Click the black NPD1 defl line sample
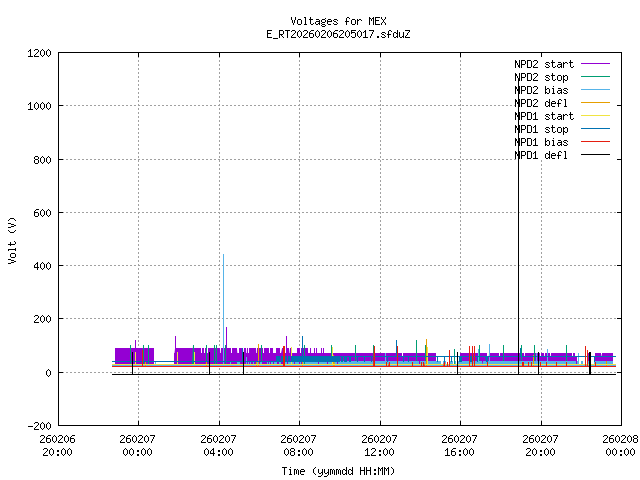The width and height of the screenshot is (640, 480). click(x=596, y=155)
